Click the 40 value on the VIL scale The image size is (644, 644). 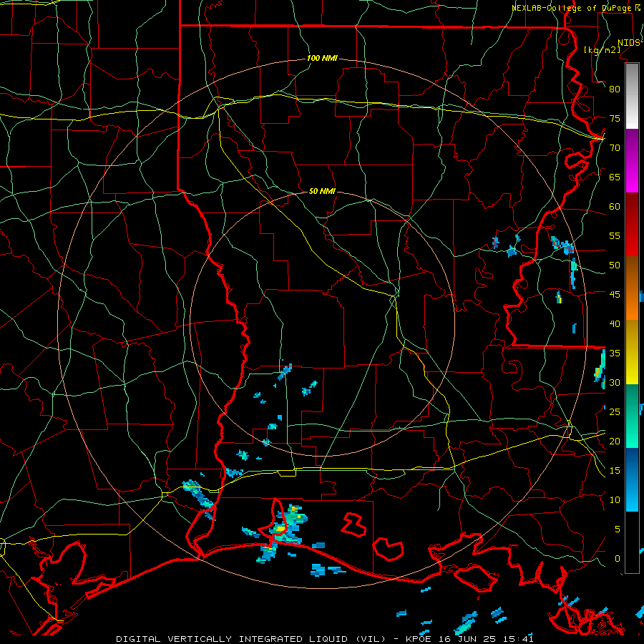click(x=615, y=323)
